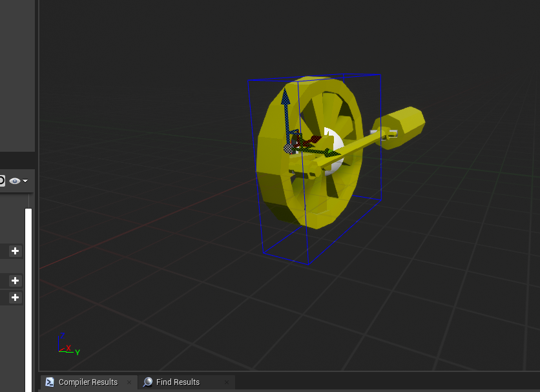Expand the dropdown arrow beside the eye icon

coord(25,181)
